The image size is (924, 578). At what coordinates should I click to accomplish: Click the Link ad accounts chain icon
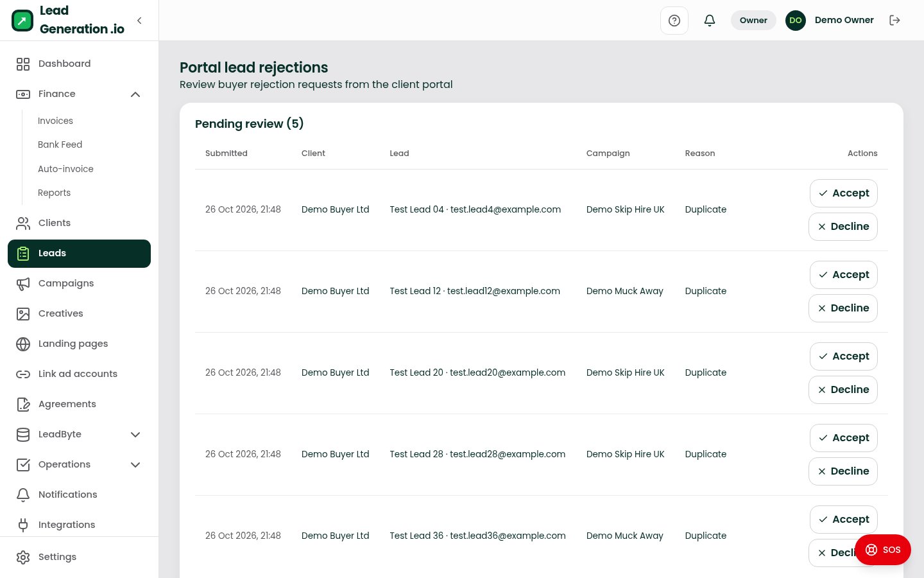click(23, 374)
